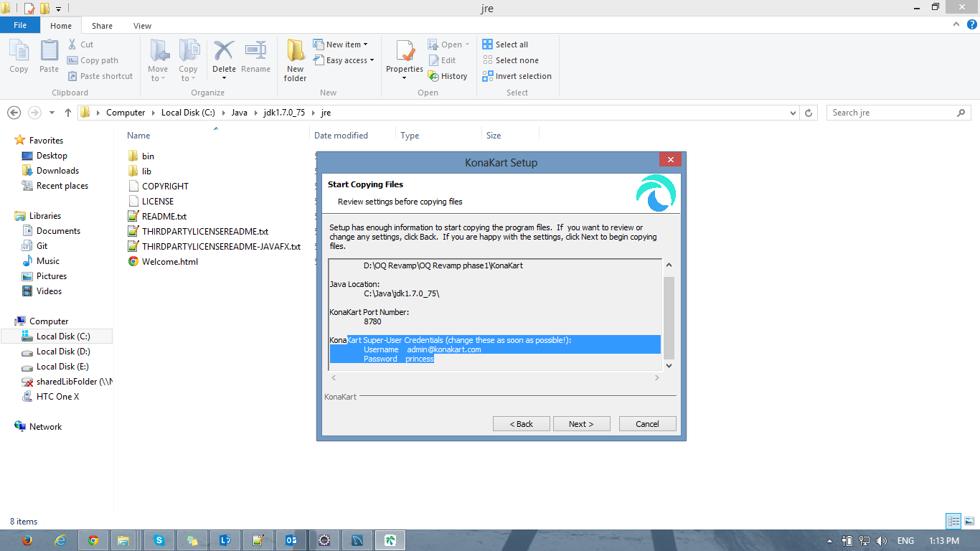The image size is (980, 551).
Task: Cancel the KonaKart Setup
Action: (648, 424)
